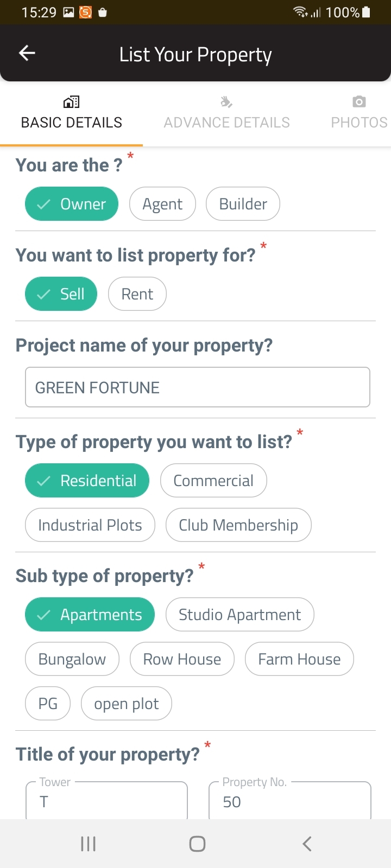Deselect the Owner chip
This screenshot has height=868, width=391.
point(72,204)
